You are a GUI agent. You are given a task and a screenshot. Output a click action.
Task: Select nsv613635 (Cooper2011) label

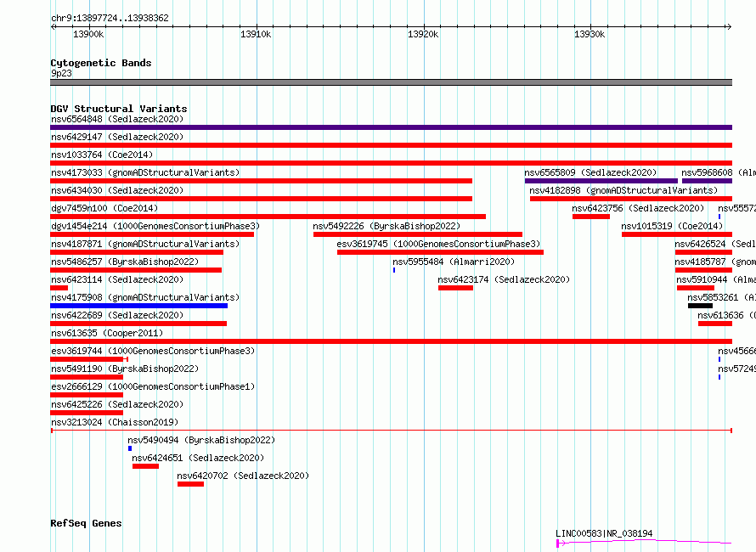point(107,333)
